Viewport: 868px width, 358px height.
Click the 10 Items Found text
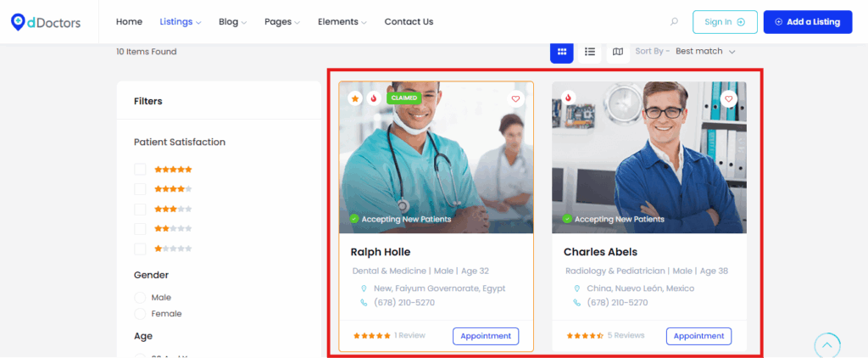click(146, 52)
